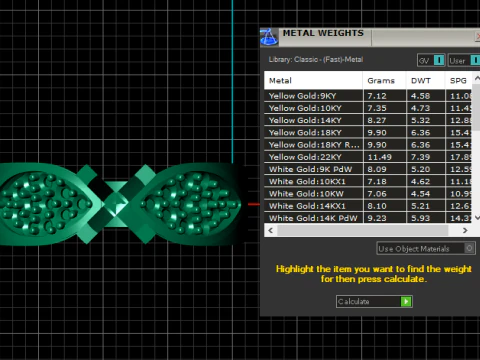Screen dimensions: 480x360
Task: Click the vertical scrollbar up arrow
Action: [477, 78]
